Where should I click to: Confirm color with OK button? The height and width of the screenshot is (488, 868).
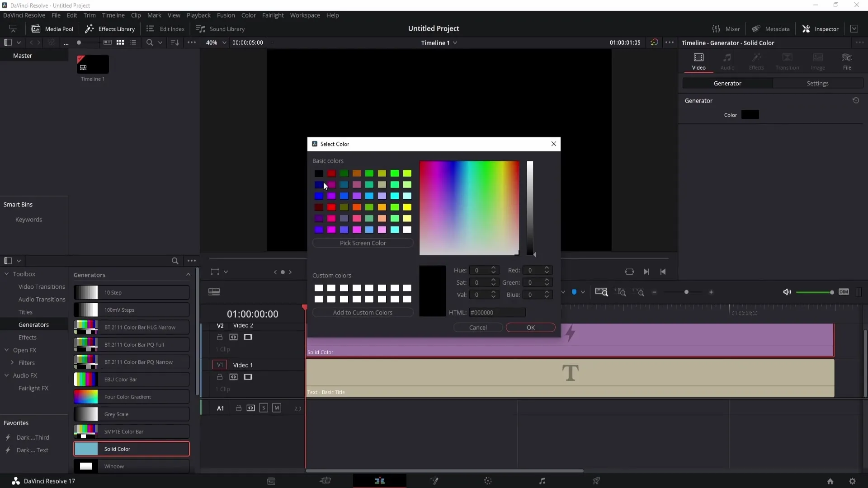click(x=531, y=328)
